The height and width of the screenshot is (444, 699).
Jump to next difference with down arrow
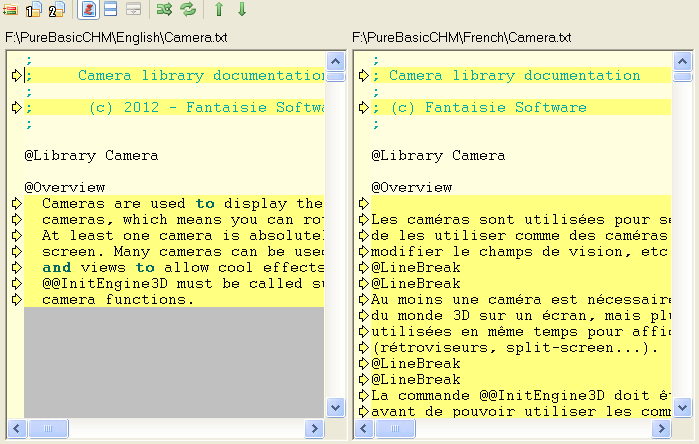(x=241, y=10)
